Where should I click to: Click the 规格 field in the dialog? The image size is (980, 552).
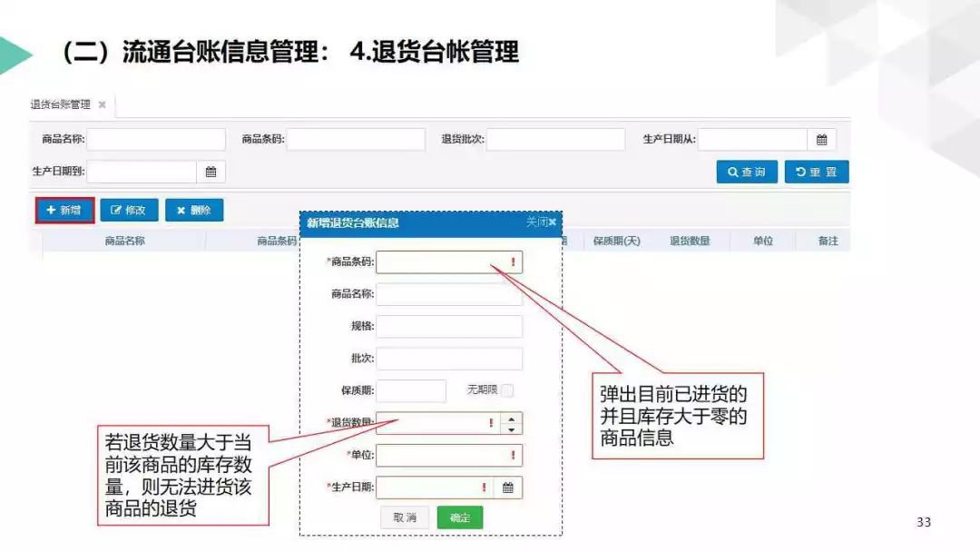pyautogui.click(x=451, y=326)
